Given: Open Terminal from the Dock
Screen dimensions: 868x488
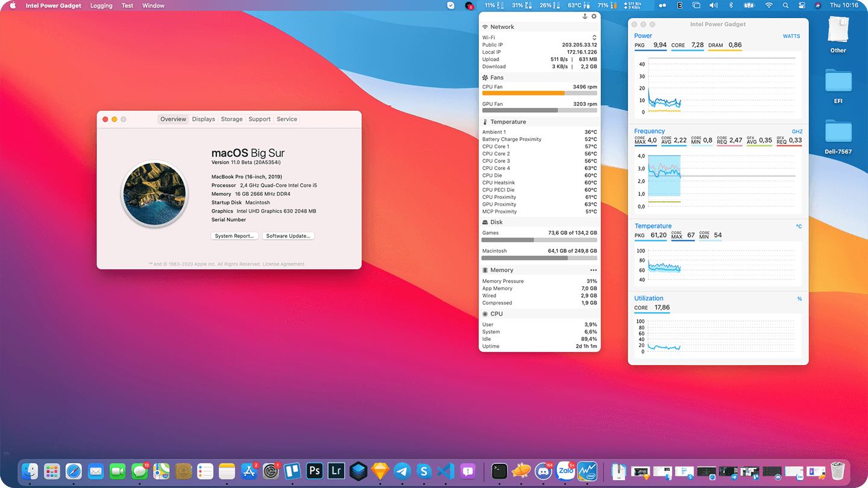Looking at the screenshot, I should 500,471.
